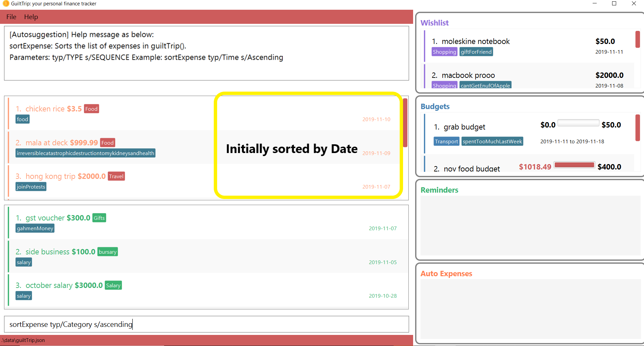Click the 2019-10-28 date of october salary
644x346 pixels.
(x=383, y=296)
